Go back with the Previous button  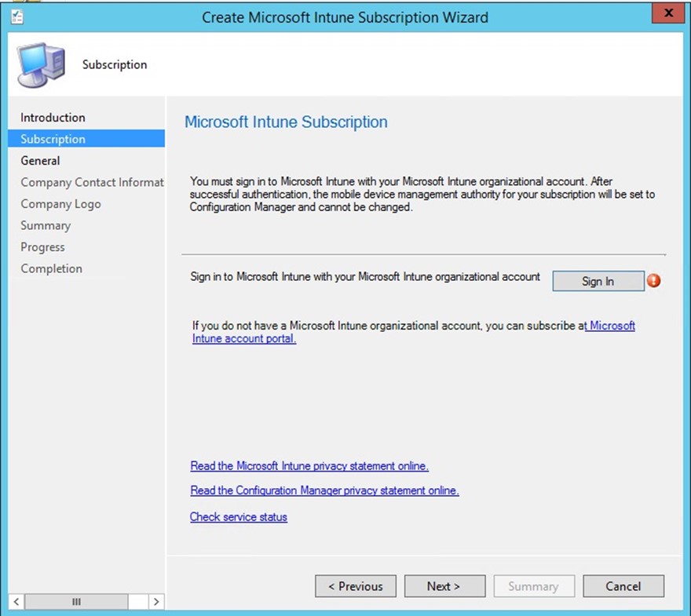coord(356,586)
